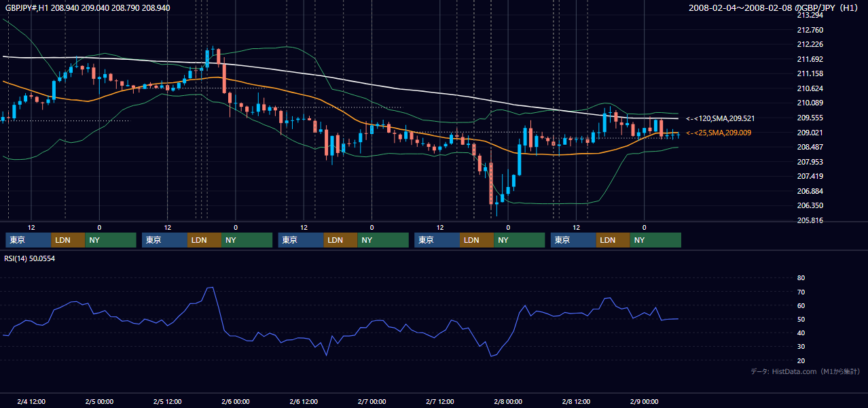Click the 208.487 price axis label

tap(810, 147)
